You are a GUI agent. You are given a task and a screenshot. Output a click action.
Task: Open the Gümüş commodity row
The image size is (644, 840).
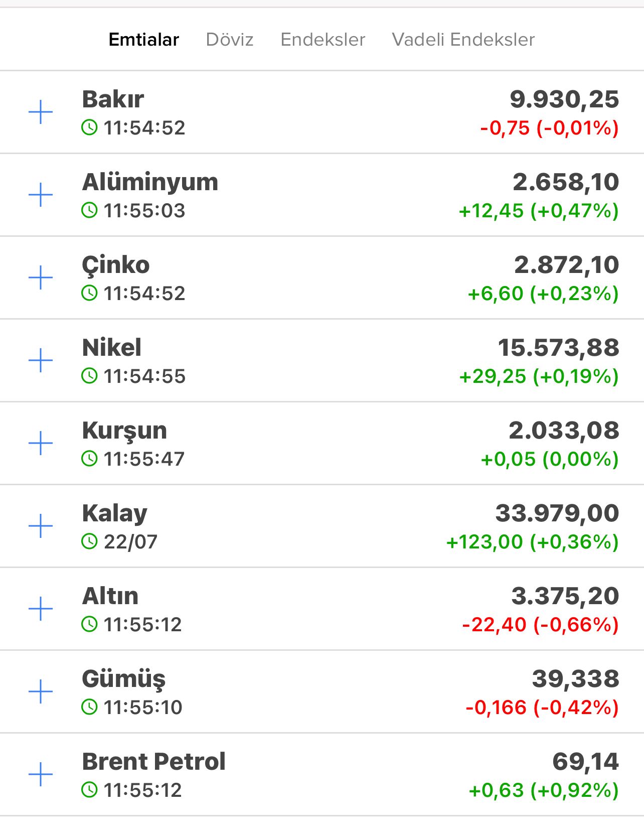[322, 691]
